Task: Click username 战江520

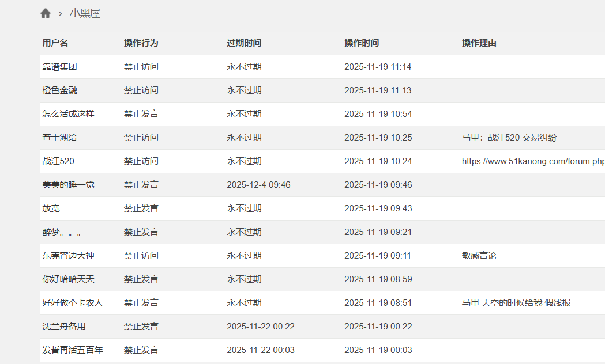Action: tap(58, 161)
